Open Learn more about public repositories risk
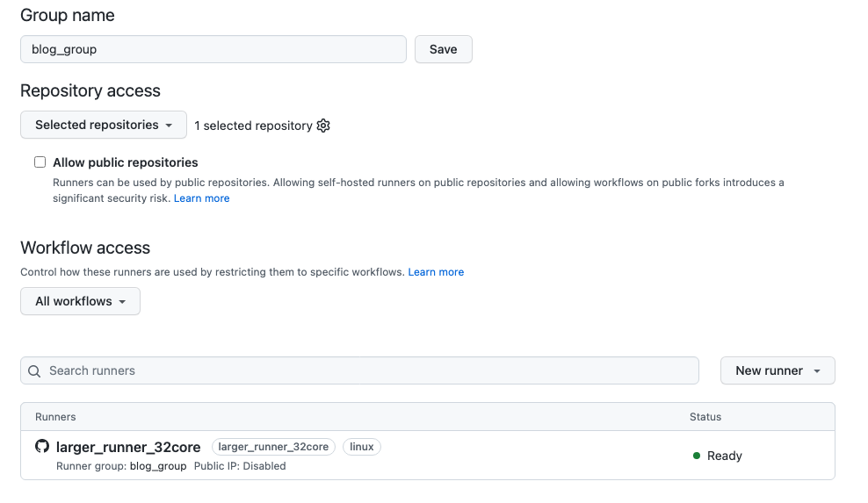This screenshot has width=868, height=503. tap(201, 198)
